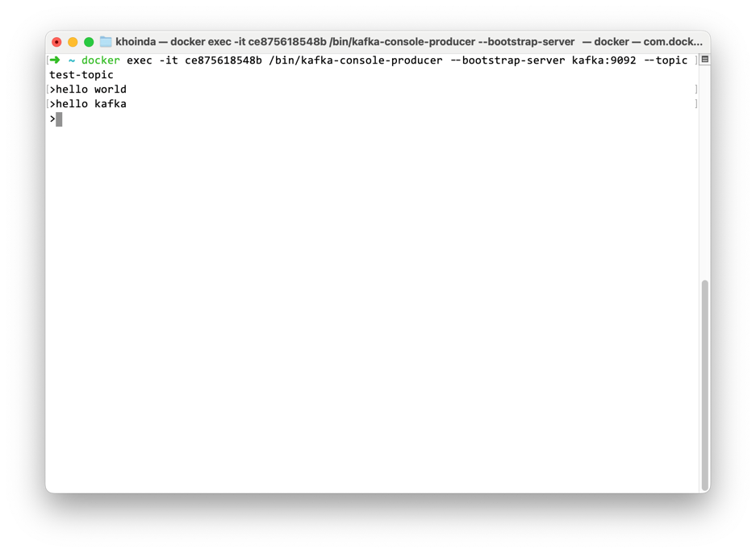This screenshot has height=553, width=756.
Task: Click the test-topic text on second line
Action: (81, 75)
